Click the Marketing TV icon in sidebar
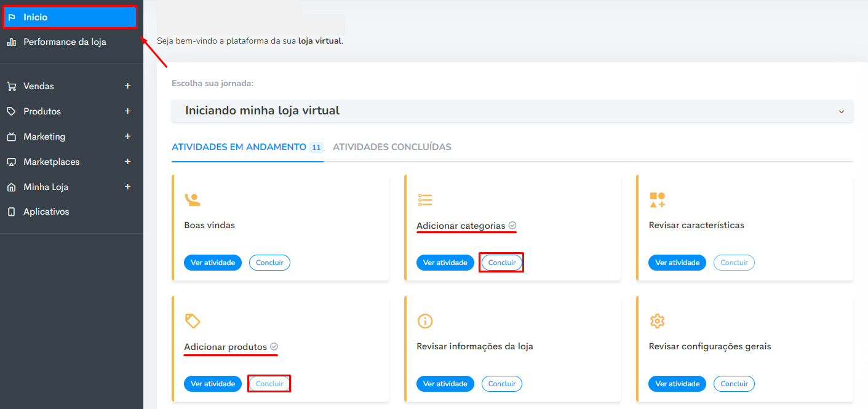868x409 pixels. tap(11, 137)
